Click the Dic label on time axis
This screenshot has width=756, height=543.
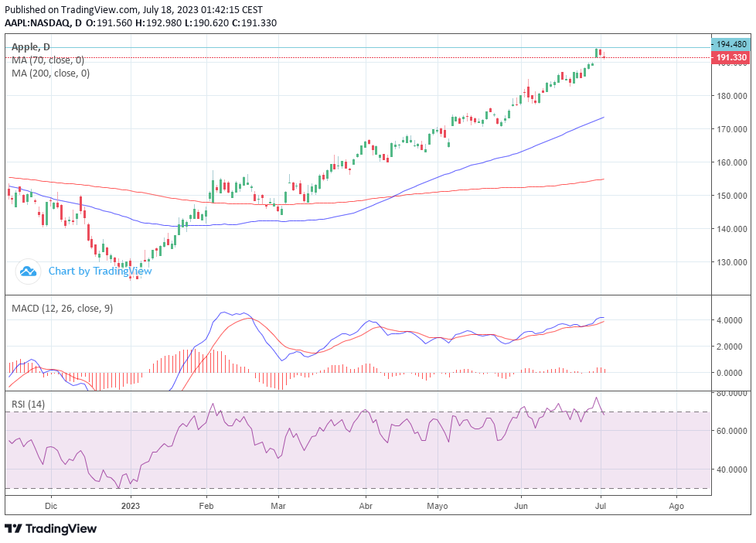50,506
